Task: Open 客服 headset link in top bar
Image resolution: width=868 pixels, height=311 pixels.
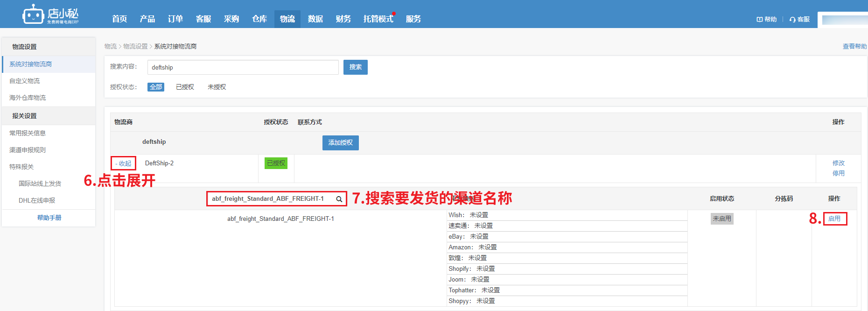Action: 799,19
